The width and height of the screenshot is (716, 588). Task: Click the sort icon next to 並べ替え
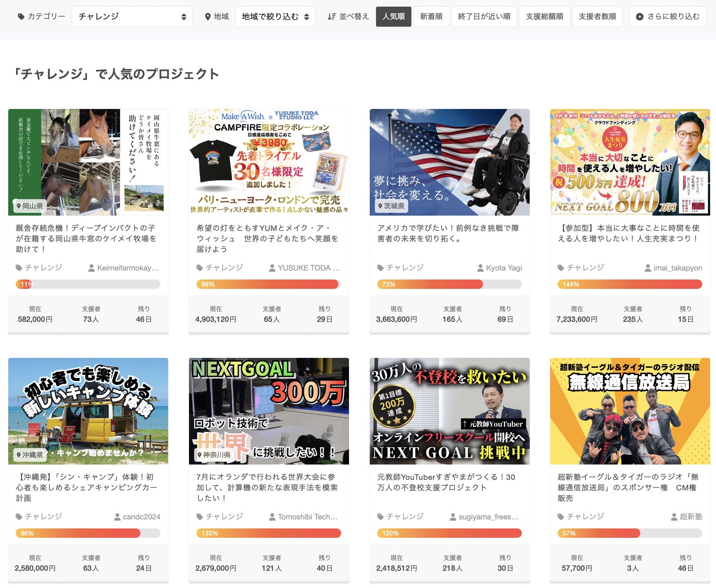pyautogui.click(x=332, y=17)
